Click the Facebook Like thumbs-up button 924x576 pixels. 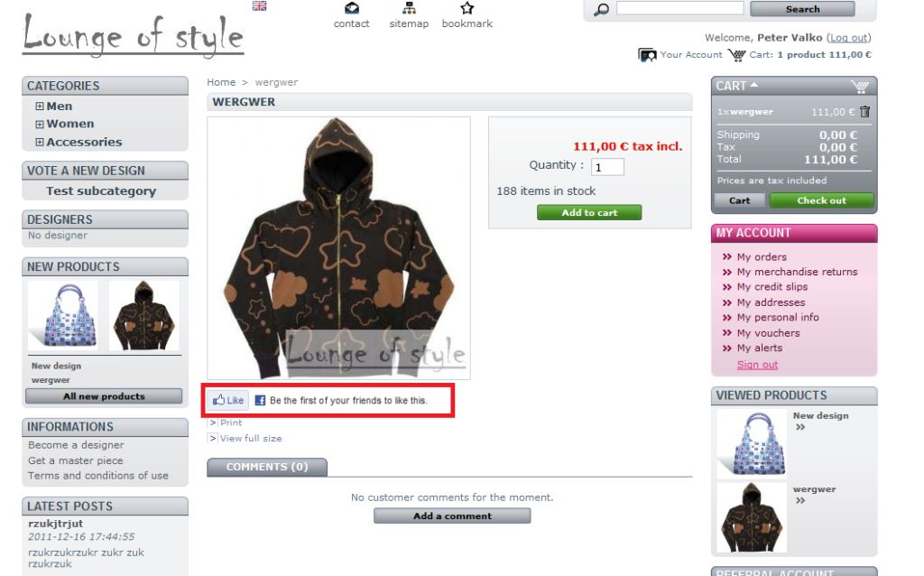pos(228,400)
